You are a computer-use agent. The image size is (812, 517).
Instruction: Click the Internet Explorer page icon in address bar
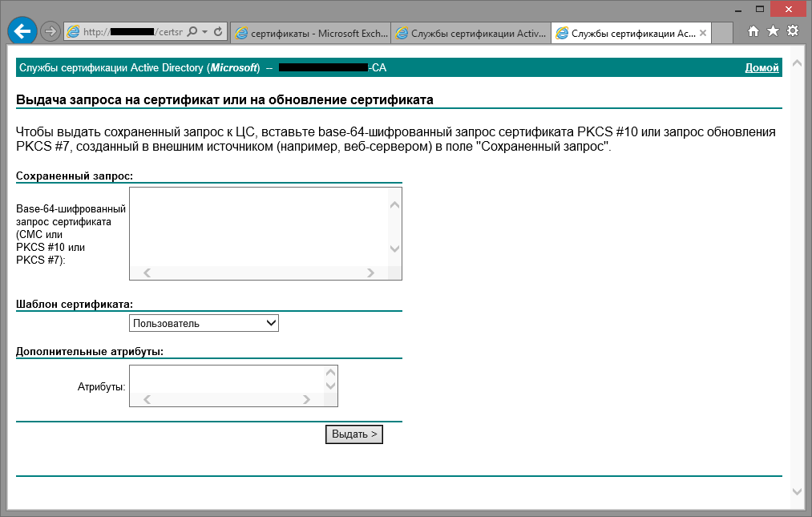[74, 31]
